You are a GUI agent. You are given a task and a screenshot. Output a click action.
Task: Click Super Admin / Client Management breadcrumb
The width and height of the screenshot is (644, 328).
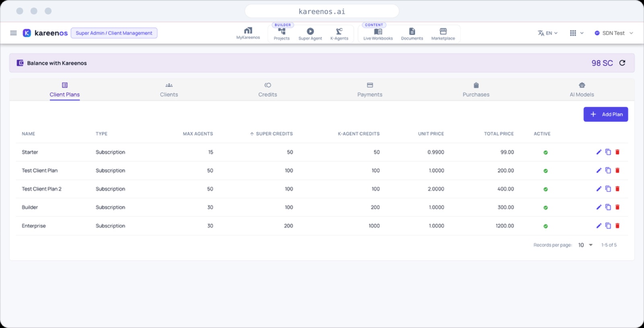tap(114, 33)
